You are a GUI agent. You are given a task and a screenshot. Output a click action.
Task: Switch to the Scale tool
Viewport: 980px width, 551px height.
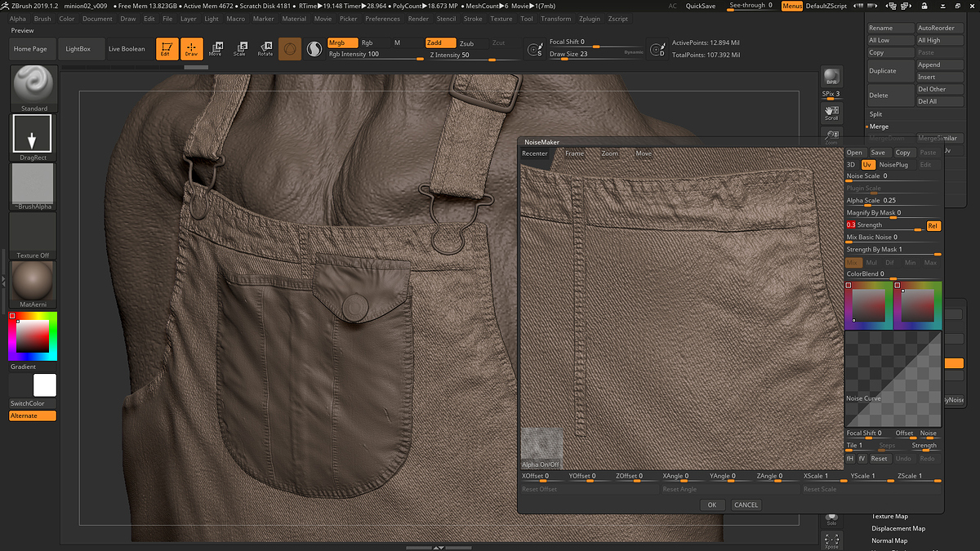[x=240, y=49]
